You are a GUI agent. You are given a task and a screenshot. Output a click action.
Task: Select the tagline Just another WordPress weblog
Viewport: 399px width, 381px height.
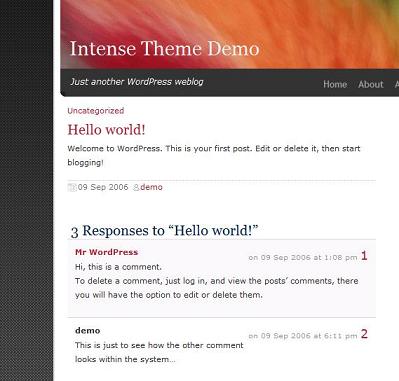137,82
